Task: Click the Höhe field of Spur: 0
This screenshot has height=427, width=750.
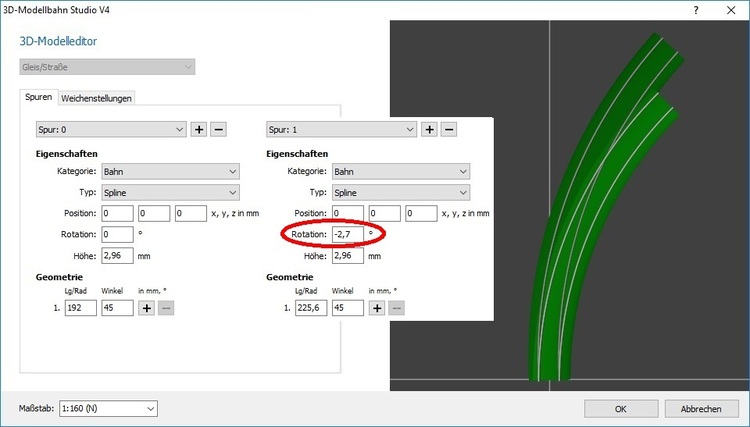Action: [118, 256]
